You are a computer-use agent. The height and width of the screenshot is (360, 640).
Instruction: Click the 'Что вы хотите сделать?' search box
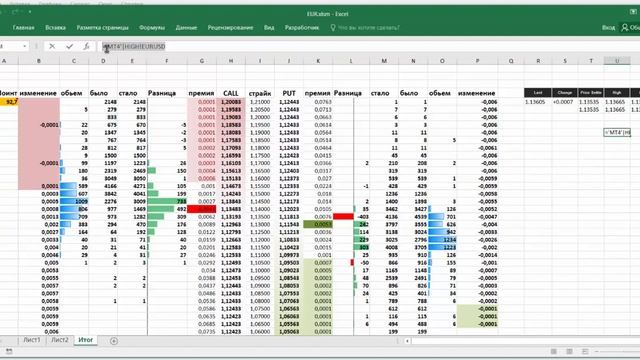point(369,28)
